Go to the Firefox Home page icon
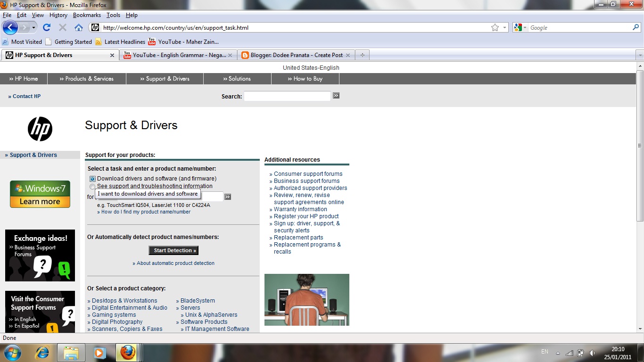 click(x=79, y=27)
